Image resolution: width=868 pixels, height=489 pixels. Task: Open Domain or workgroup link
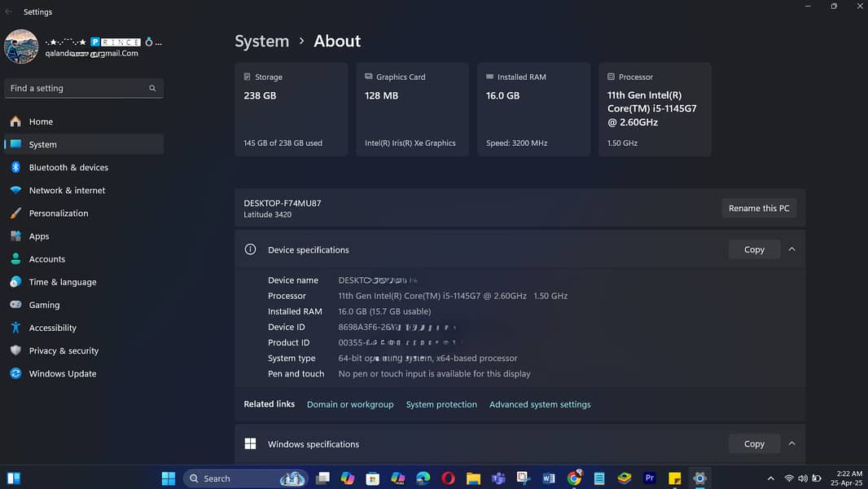tap(350, 404)
